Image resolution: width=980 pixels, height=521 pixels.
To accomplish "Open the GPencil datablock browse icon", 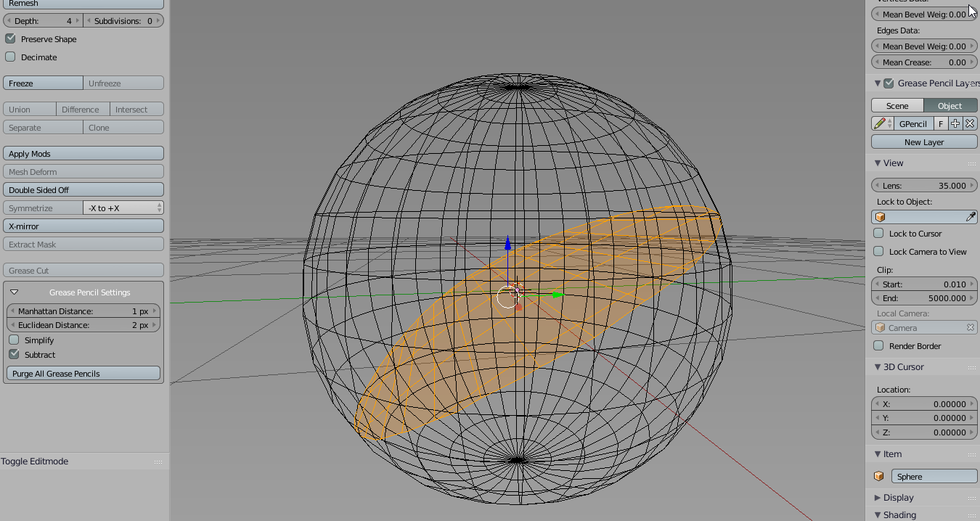I will point(883,124).
